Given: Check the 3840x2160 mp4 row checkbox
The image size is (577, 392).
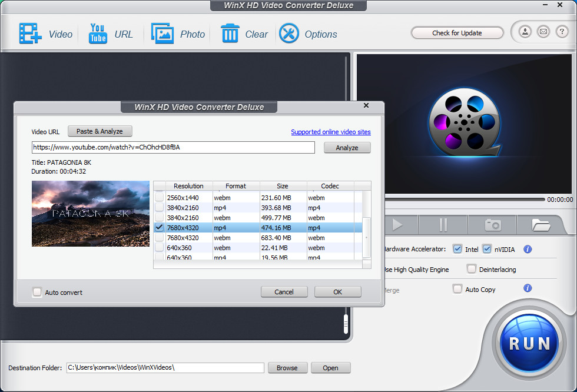Looking at the screenshot, I should click(159, 207).
